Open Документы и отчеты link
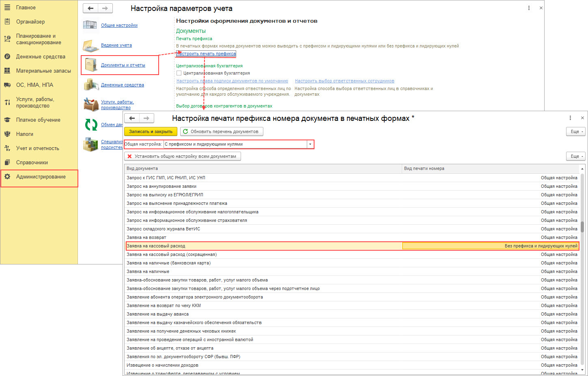 [x=123, y=65]
